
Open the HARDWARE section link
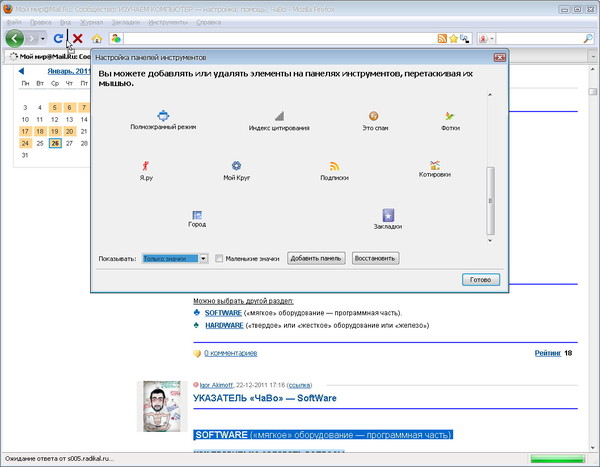tap(224, 325)
